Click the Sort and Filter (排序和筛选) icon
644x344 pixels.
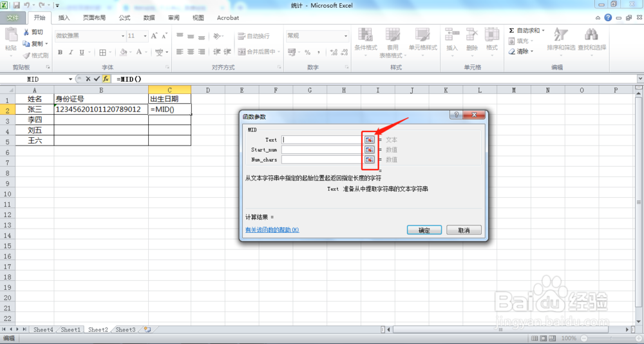561,35
